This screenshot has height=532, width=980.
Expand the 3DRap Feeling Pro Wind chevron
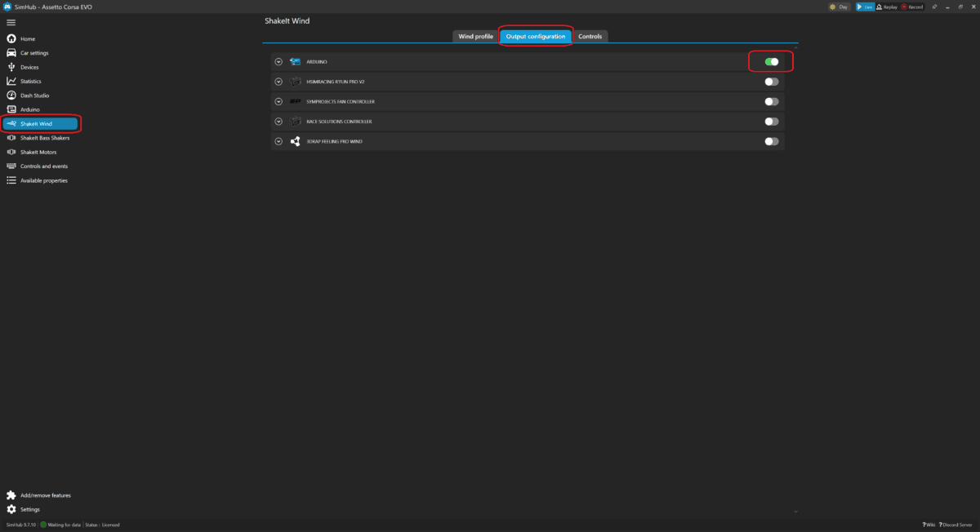278,141
